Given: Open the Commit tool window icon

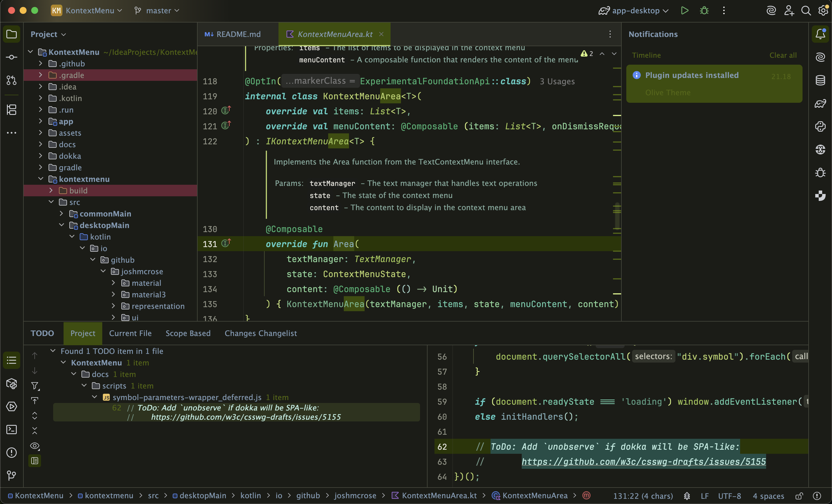Looking at the screenshot, I should coord(12,57).
